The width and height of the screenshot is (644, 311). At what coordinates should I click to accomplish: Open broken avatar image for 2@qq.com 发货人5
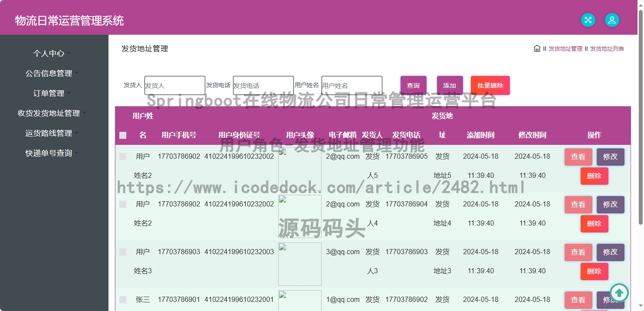click(300, 168)
